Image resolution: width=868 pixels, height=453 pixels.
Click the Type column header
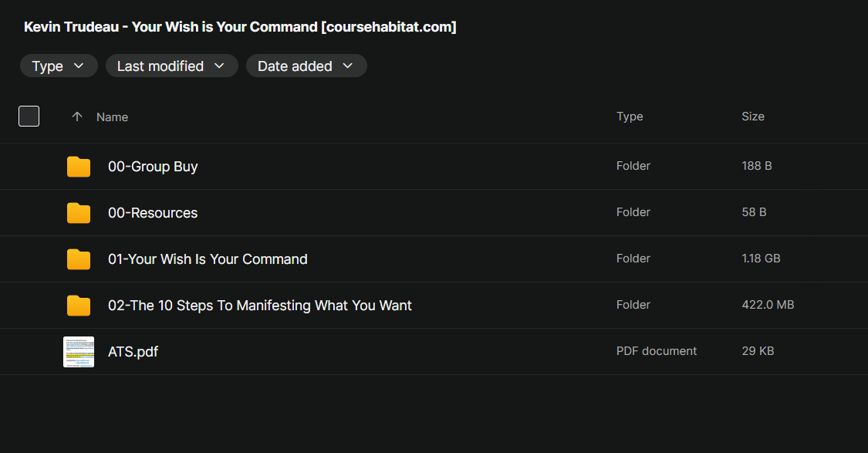point(630,117)
